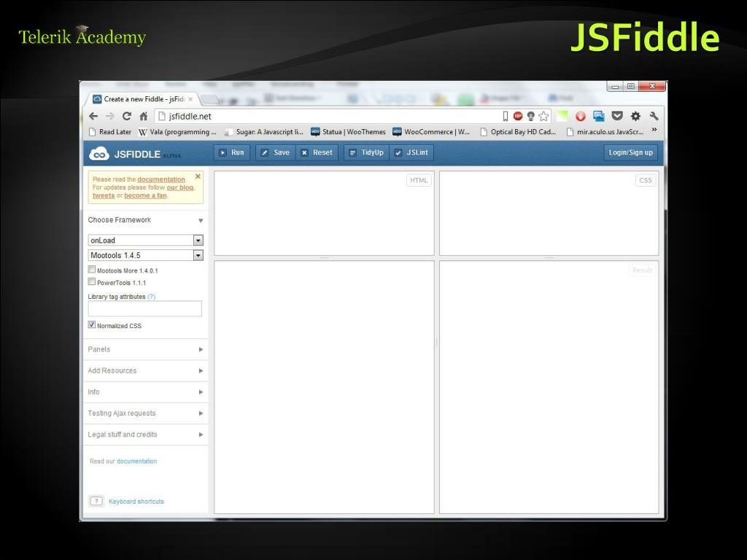Click the bookmark icon left of the Adblock icon
747x560 pixels.
tap(506, 116)
